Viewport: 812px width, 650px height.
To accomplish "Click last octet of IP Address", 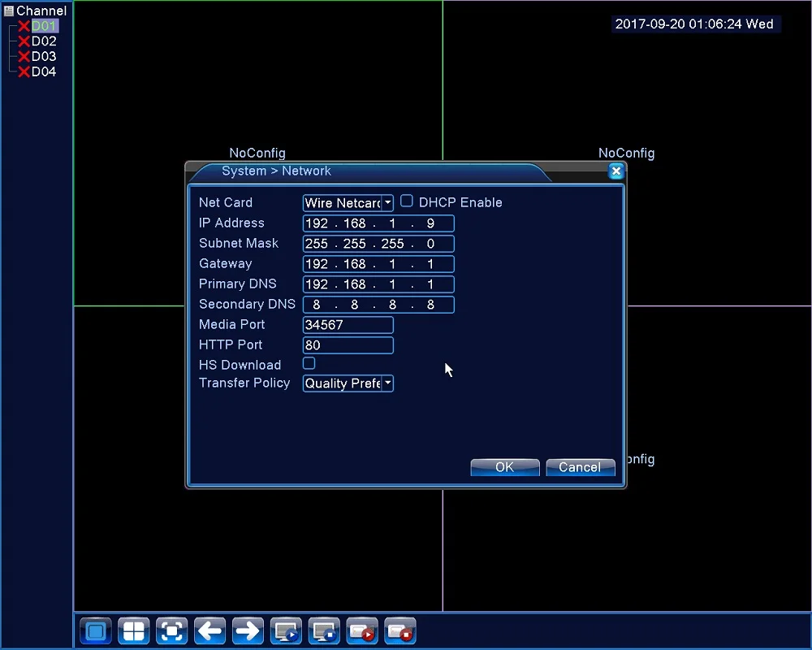I will (x=430, y=223).
